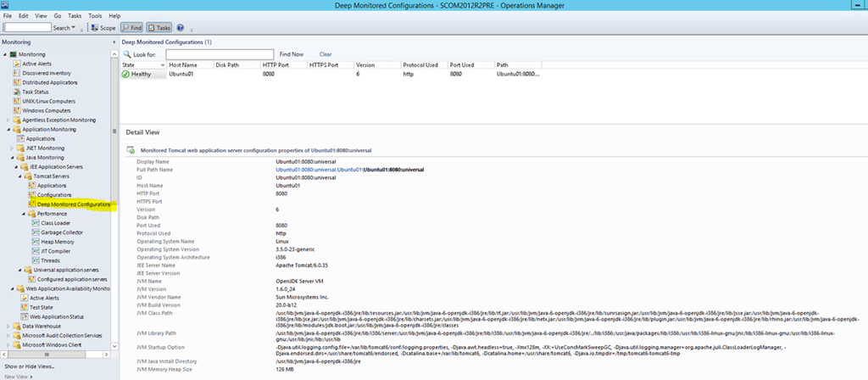This screenshot has width=868, height=380.
Task: Open Applications view under Application Monitoring
Action: click(x=41, y=138)
